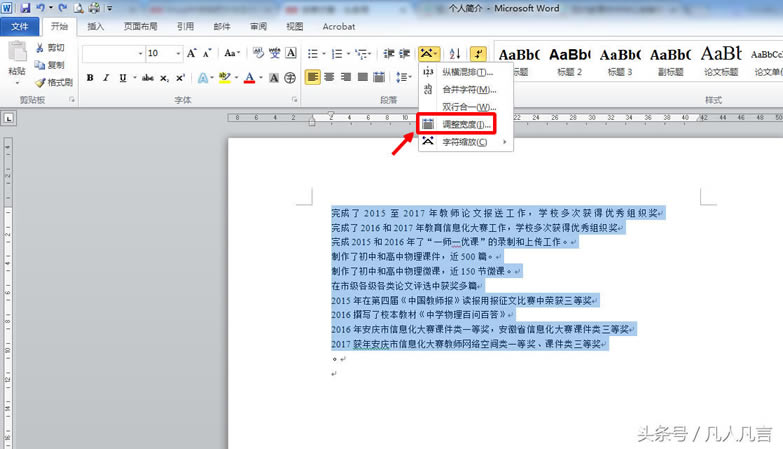Click the font color red A button
The height and width of the screenshot is (449, 783).
click(249, 78)
